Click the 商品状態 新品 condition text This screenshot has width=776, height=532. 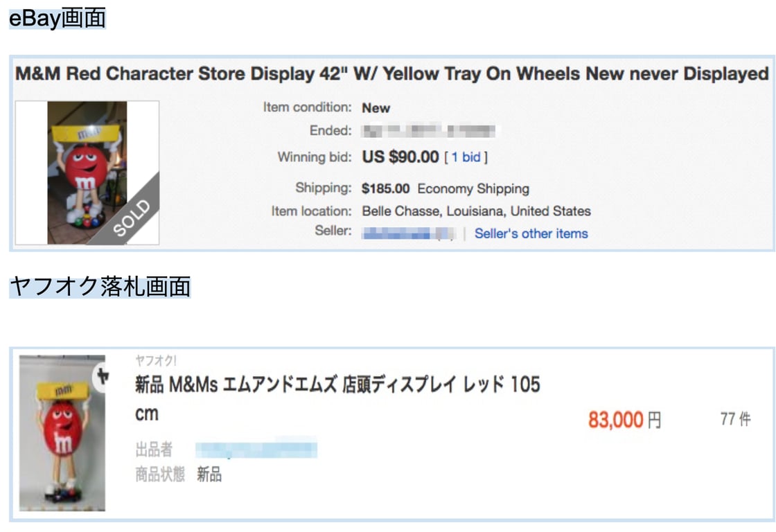[179, 475]
